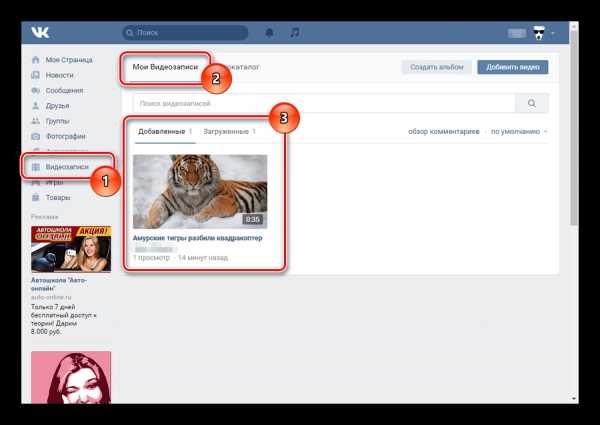Open the Amur tiger video thumbnail

click(200, 192)
